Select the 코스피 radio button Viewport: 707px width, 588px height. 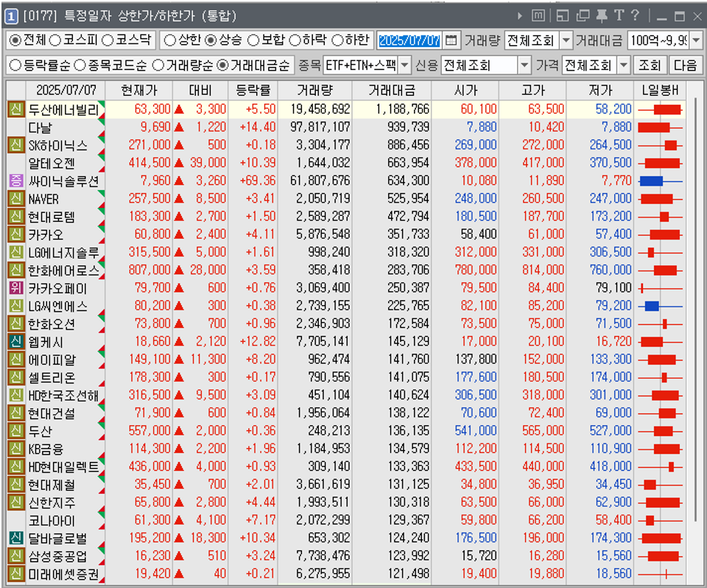click(54, 41)
